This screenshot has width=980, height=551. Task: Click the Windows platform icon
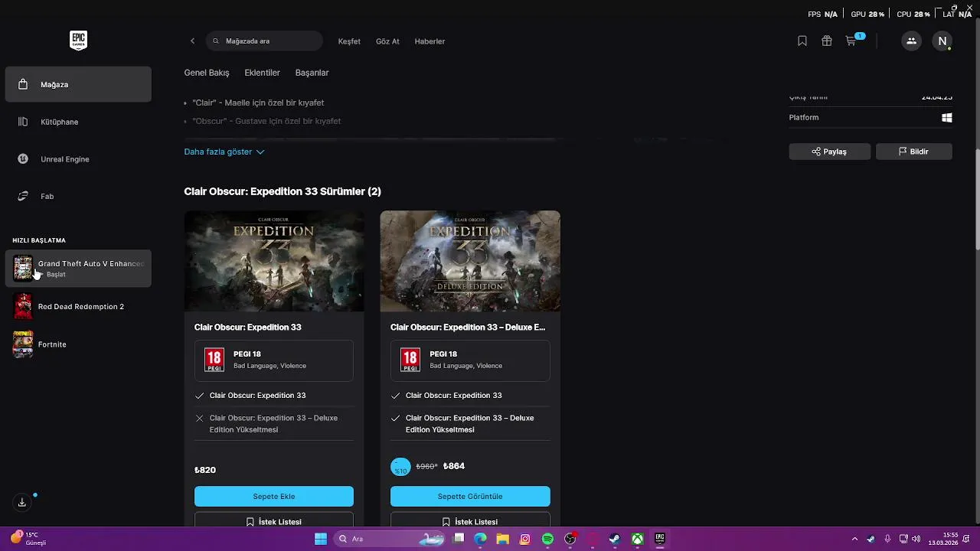(x=946, y=118)
